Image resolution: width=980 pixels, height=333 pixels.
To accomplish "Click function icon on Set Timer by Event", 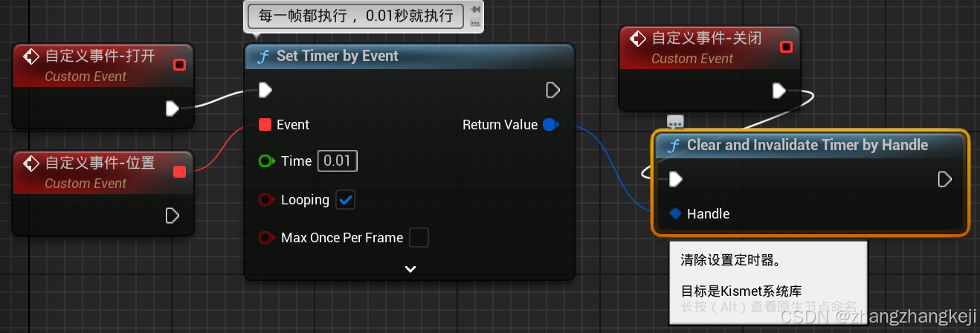I will point(262,56).
